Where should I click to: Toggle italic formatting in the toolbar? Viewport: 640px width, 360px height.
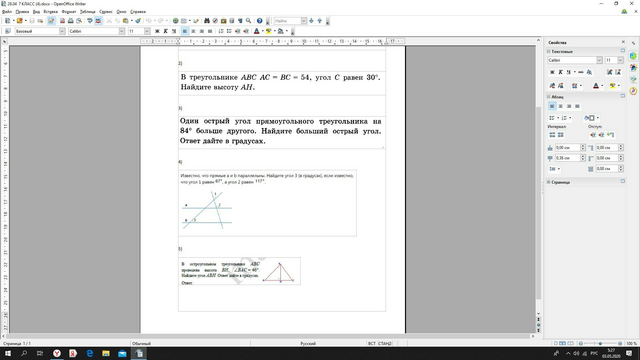click(x=165, y=31)
